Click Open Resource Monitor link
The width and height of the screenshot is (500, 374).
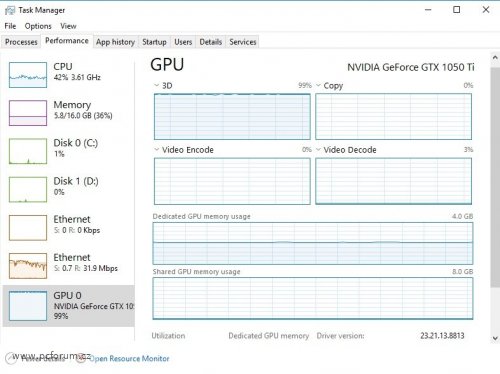(129, 359)
